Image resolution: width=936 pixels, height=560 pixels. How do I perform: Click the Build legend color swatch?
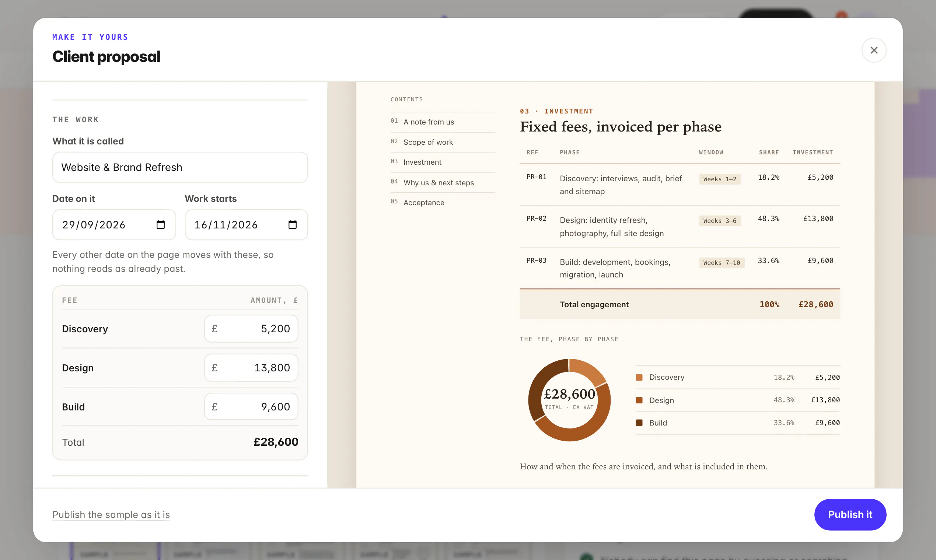click(x=639, y=423)
